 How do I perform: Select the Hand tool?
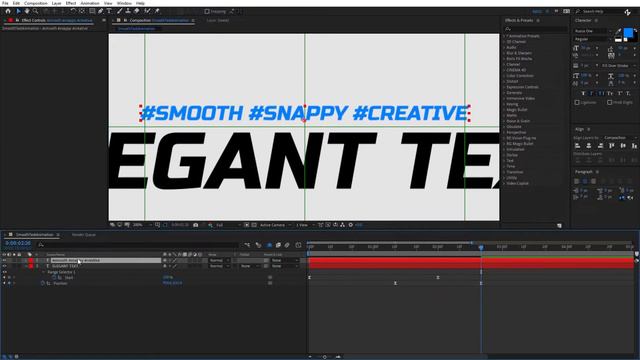tap(27, 11)
